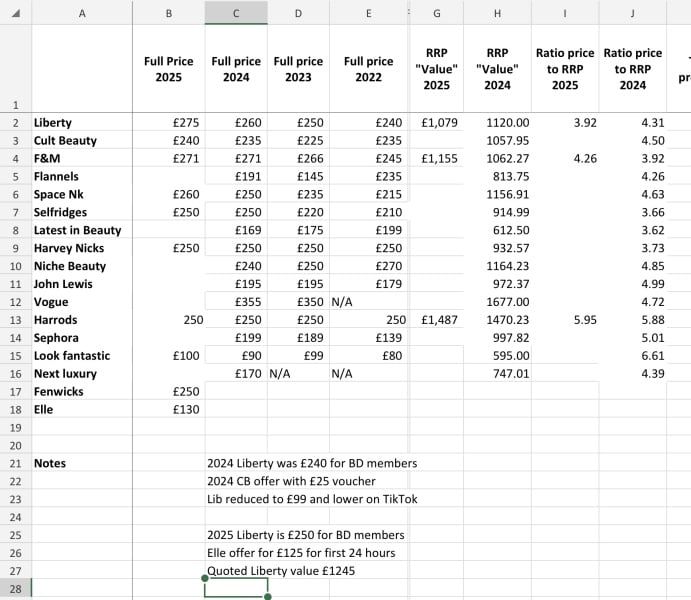
Task: Select the 'Space Nk' cell
Action: tap(82, 194)
